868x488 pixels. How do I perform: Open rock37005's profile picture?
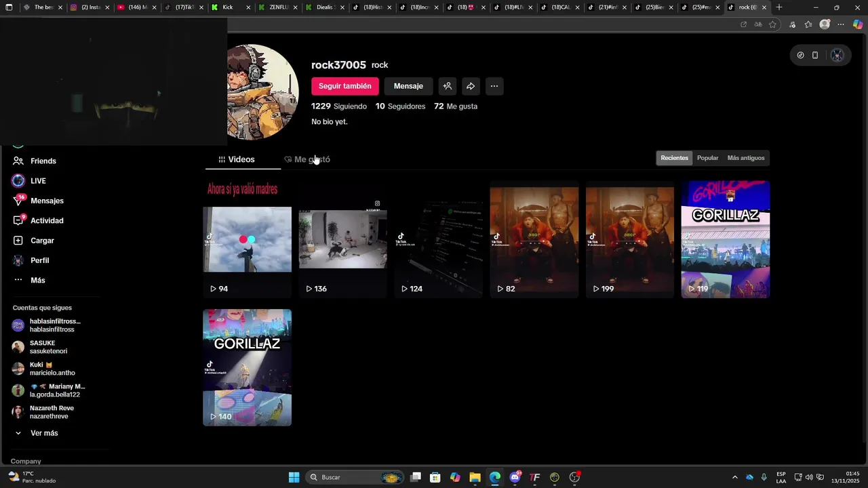pyautogui.click(x=262, y=91)
